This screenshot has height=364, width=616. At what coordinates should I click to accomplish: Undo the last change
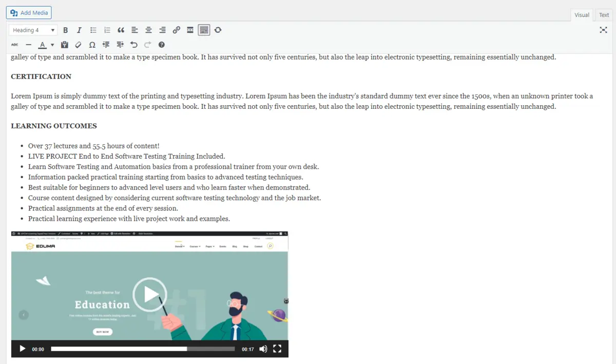click(x=134, y=45)
